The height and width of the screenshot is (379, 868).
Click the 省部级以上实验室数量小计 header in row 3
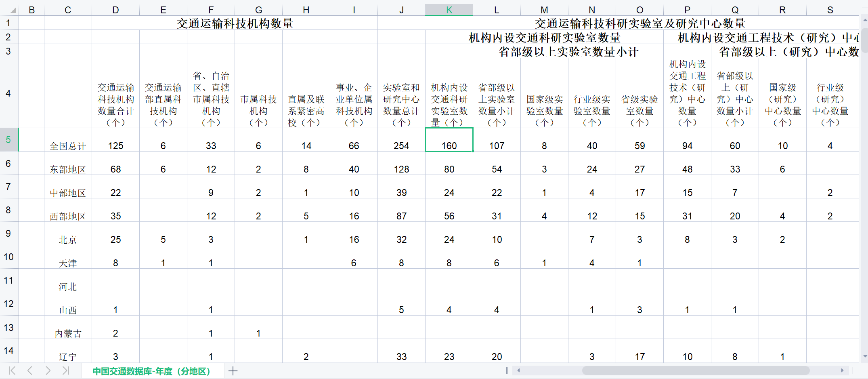[568, 52]
